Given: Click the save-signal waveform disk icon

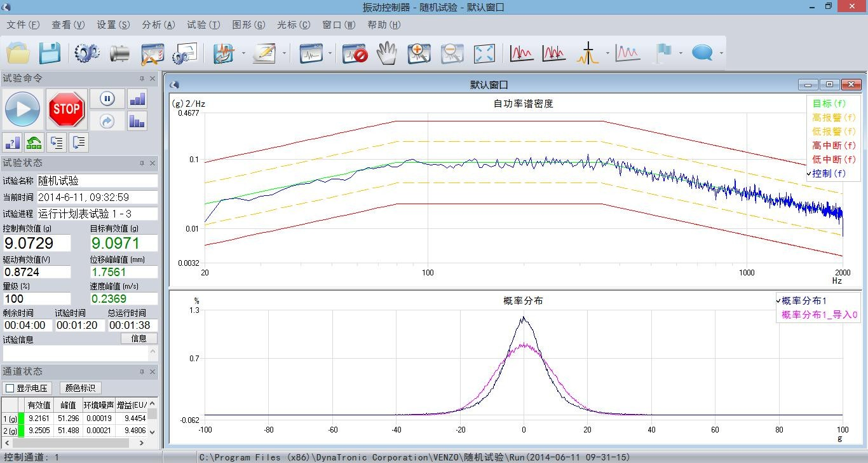Looking at the screenshot, I should [224, 53].
